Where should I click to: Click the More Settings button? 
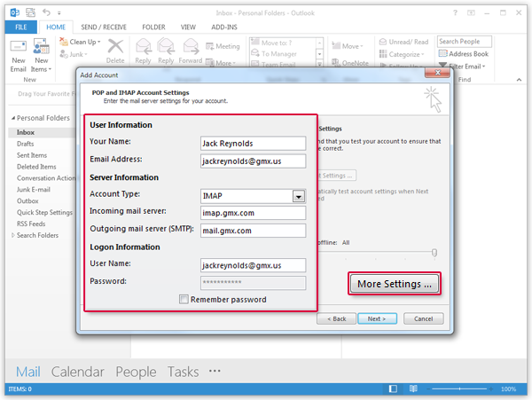tap(395, 284)
